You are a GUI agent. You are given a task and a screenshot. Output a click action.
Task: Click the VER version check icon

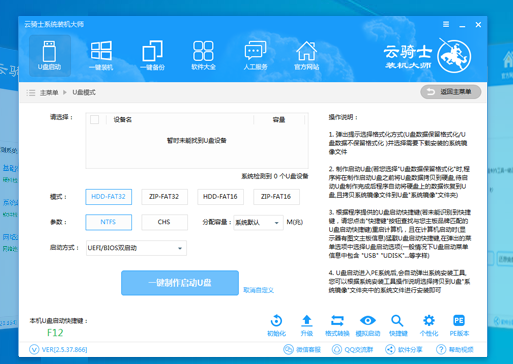34,349
